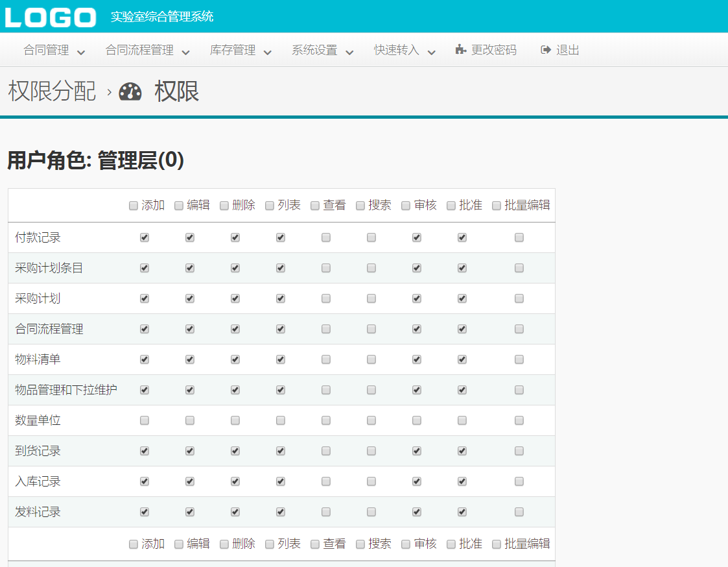
Task: Click the puzzle icon for 更改密码
Action: pos(460,50)
